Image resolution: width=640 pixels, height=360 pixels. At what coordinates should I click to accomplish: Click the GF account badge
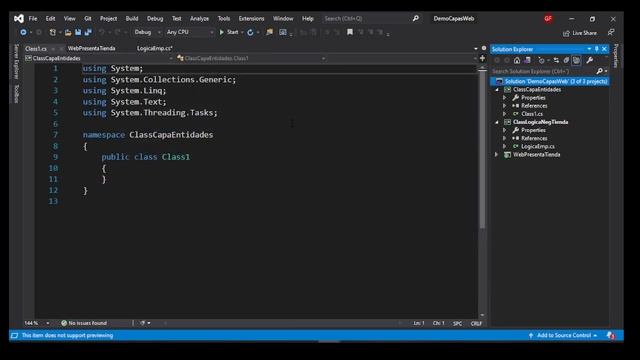click(548, 19)
